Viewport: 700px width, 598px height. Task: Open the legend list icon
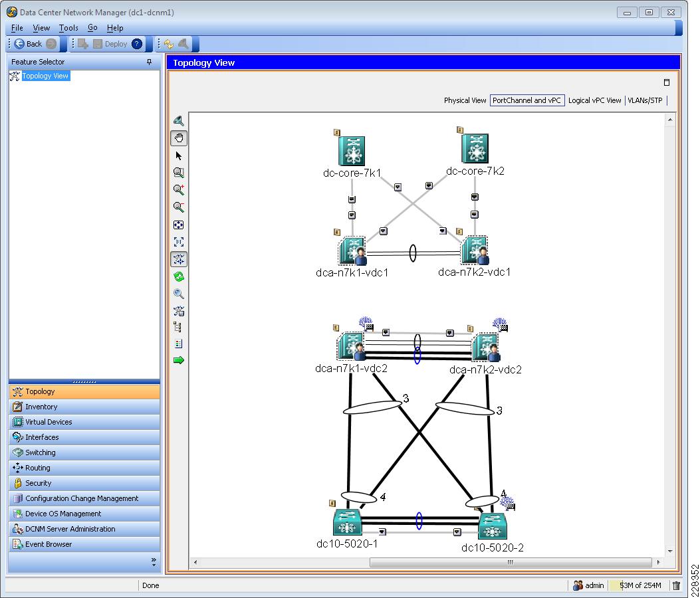point(179,344)
